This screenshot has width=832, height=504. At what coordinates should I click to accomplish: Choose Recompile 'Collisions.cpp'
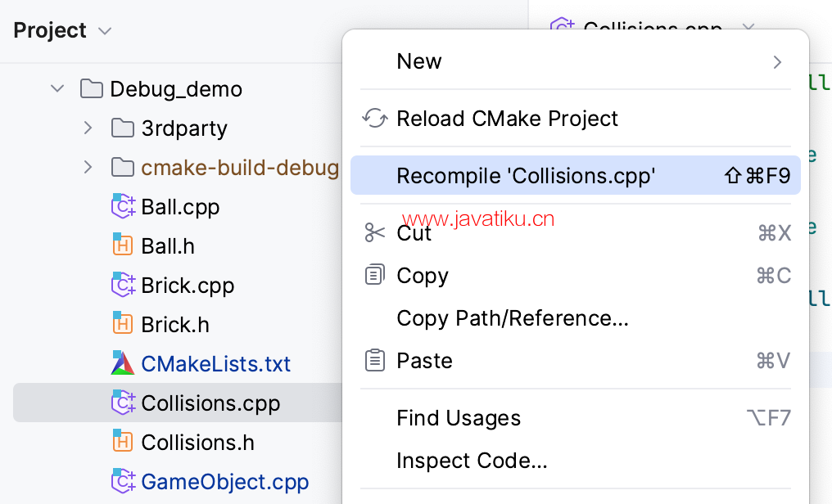pos(575,175)
